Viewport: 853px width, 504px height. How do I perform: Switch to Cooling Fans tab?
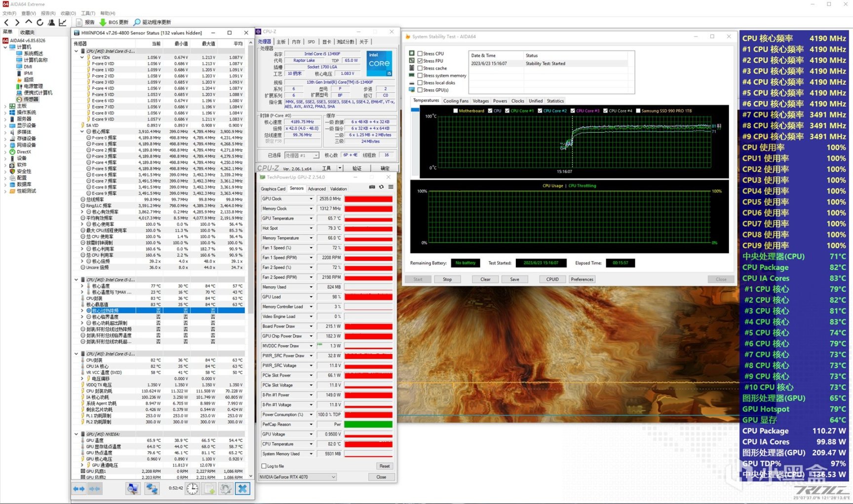pos(456,101)
